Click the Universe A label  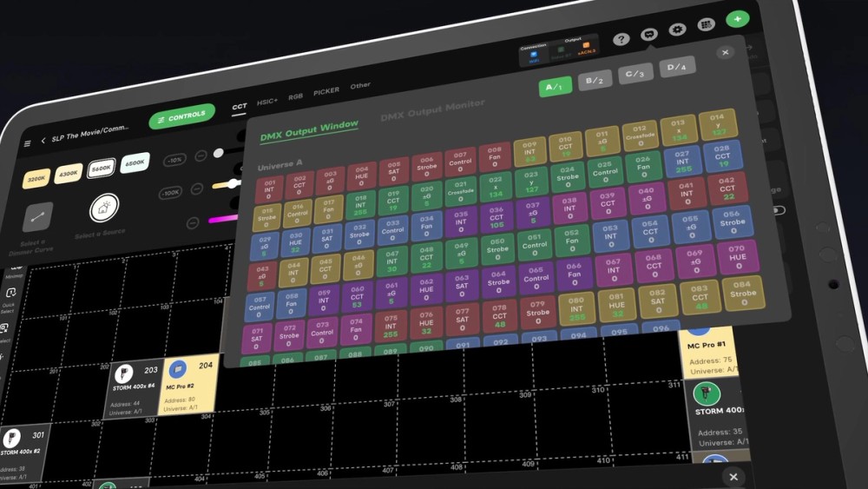tap(280, 164)
